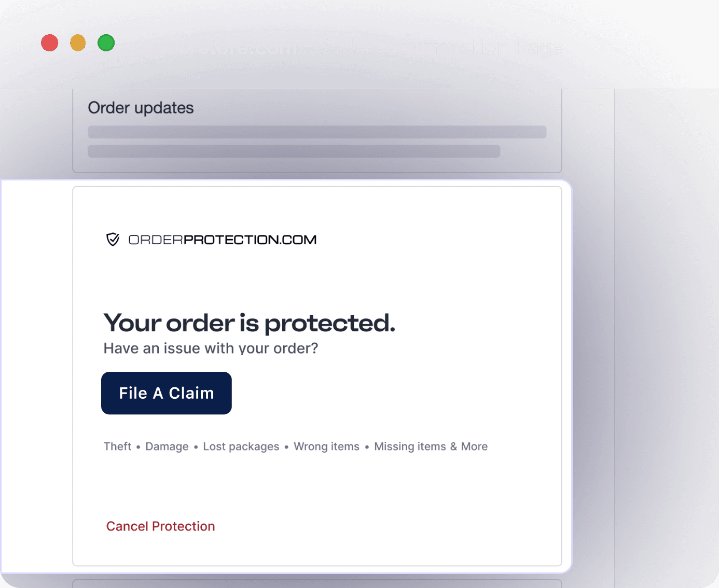Click the yellow window control circle
Screen dimensions: 719x588
pos(78,43)
